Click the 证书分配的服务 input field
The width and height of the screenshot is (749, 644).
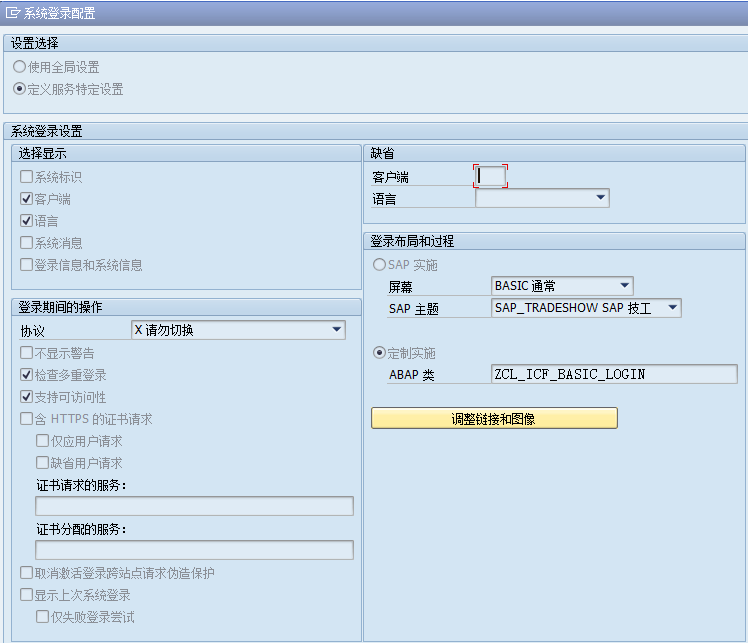[194, 550]
